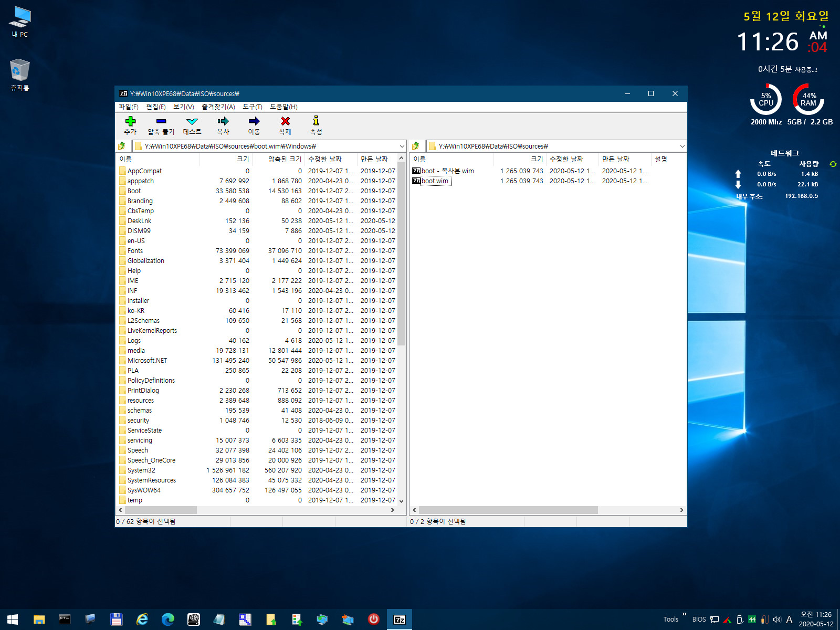The width and height of the screenshot is (840, 630).
Task: Select the PolicyDefinitions folder
Action: point(151,381)
